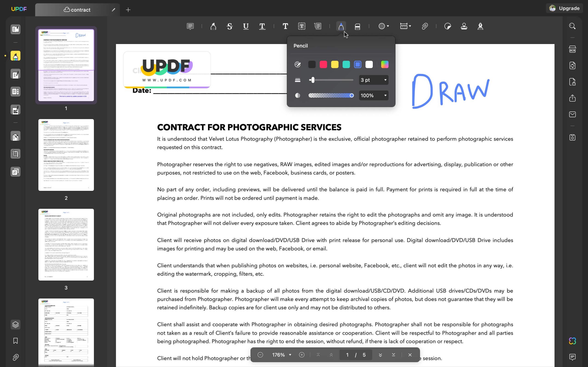The width and height of the screenshot is (588, 367).
Task: Select the red pencil color swatch
Action: (323, 64)
